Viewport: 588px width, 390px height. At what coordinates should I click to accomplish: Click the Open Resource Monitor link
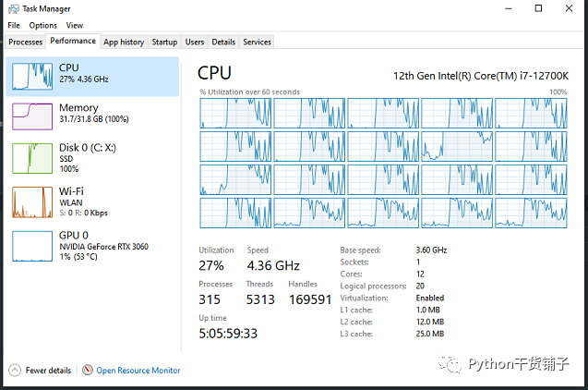[138, 371]
